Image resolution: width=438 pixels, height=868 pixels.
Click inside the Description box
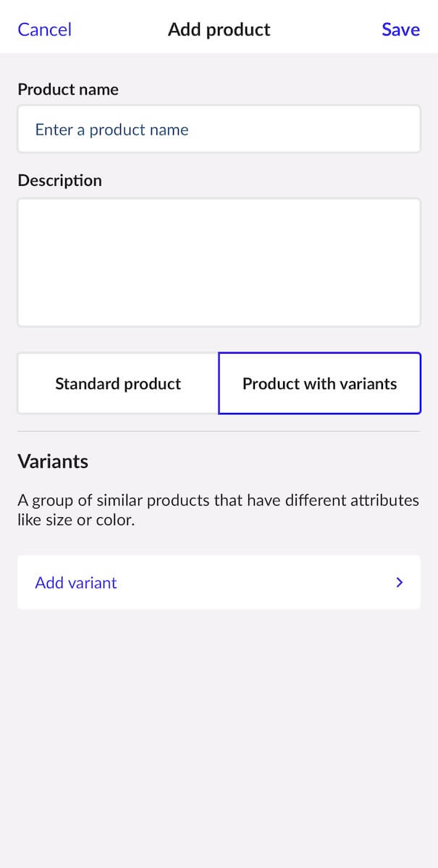coord(217,260)
